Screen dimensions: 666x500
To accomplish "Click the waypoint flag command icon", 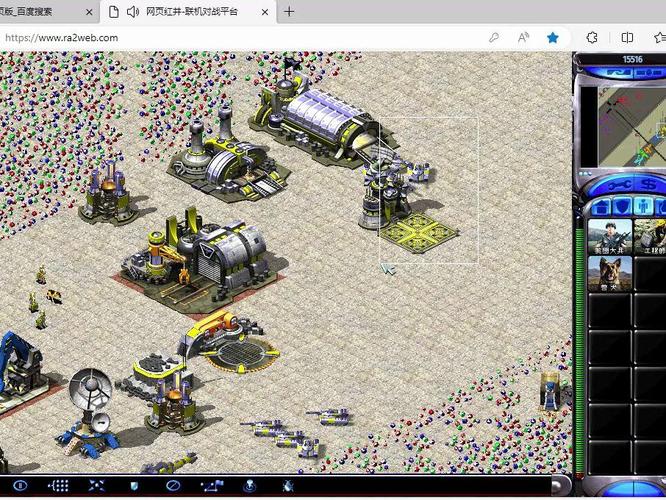I will [211, 485].
